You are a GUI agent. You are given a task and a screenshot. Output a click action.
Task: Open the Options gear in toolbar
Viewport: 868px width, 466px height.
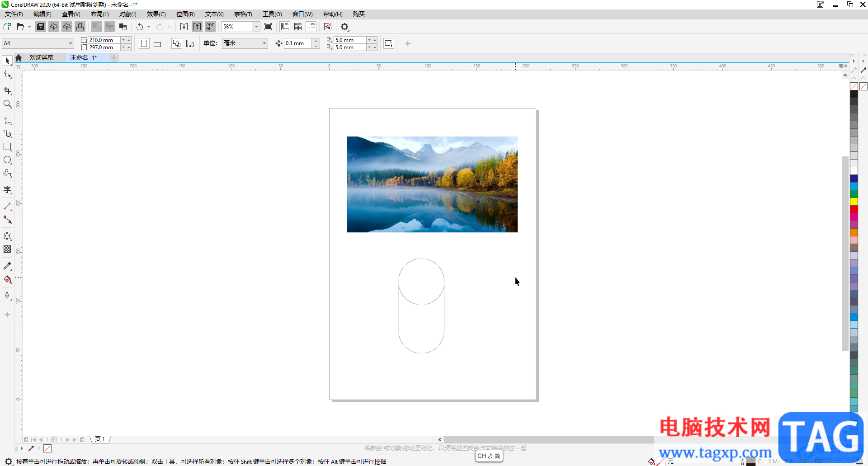[345, 27]
